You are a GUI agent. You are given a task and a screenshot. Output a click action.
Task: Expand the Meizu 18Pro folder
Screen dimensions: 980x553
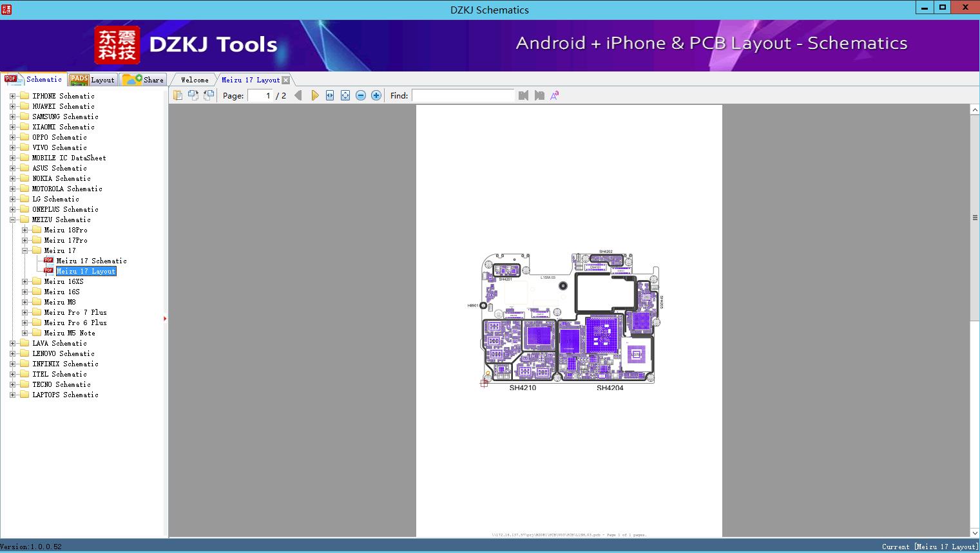click(x=24, y=230)
